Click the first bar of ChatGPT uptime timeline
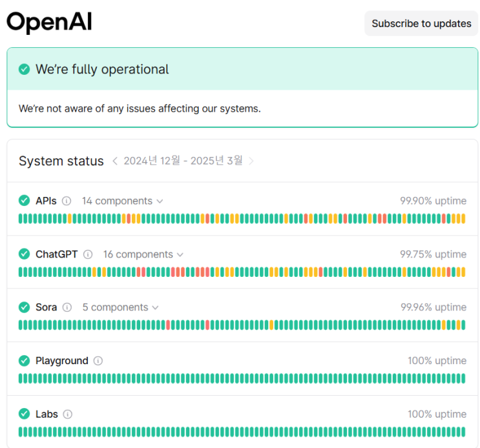Image resolution: width=480 pixels, height=448 pixels. click(21, 272)
